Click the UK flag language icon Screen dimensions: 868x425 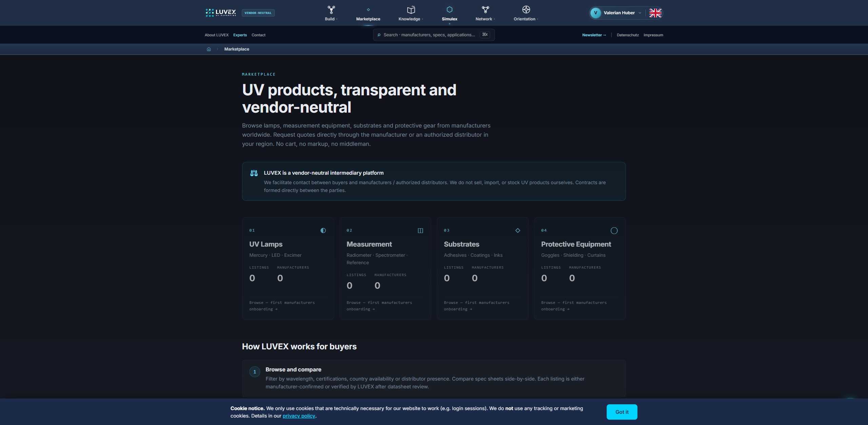(655, 13)
